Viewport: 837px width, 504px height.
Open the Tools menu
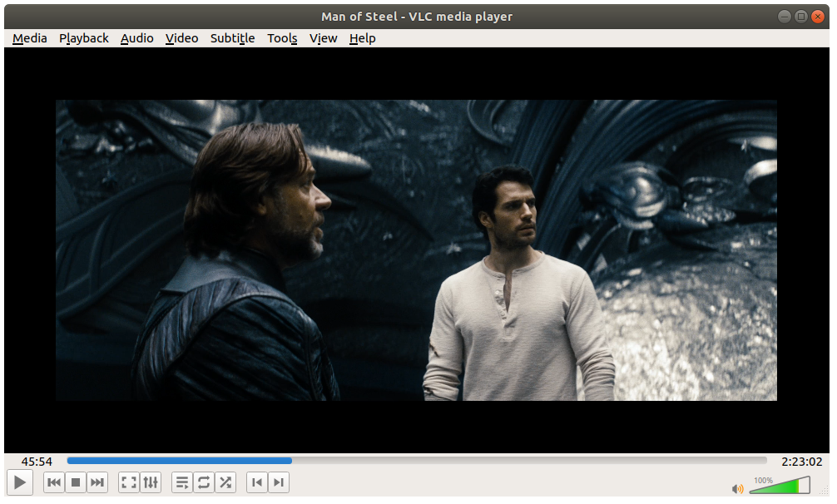coord(282,38)
